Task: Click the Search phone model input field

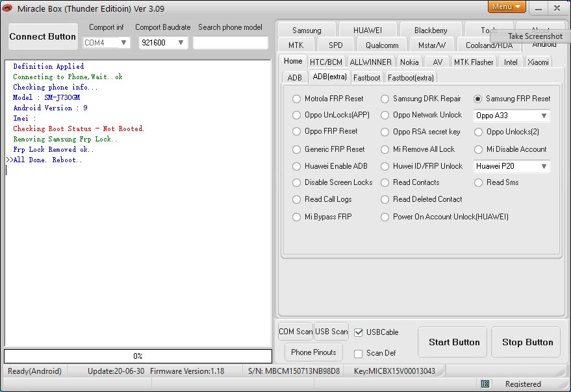Action: [231, 43]
